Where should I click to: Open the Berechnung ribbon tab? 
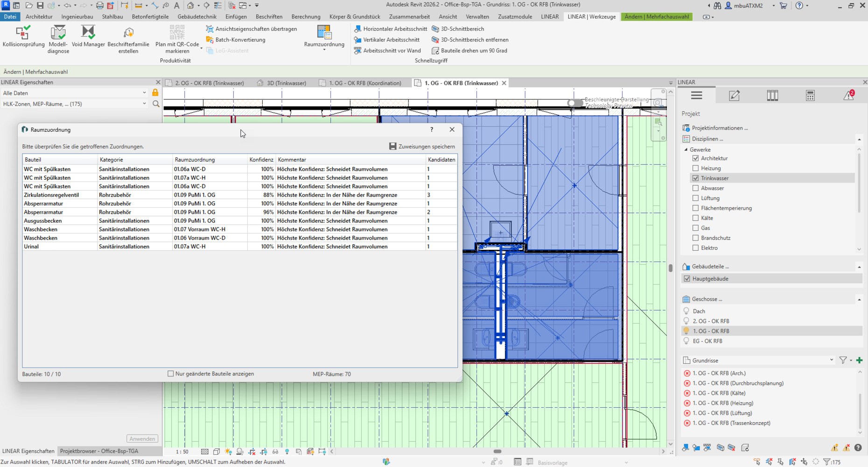pos(306,16)
